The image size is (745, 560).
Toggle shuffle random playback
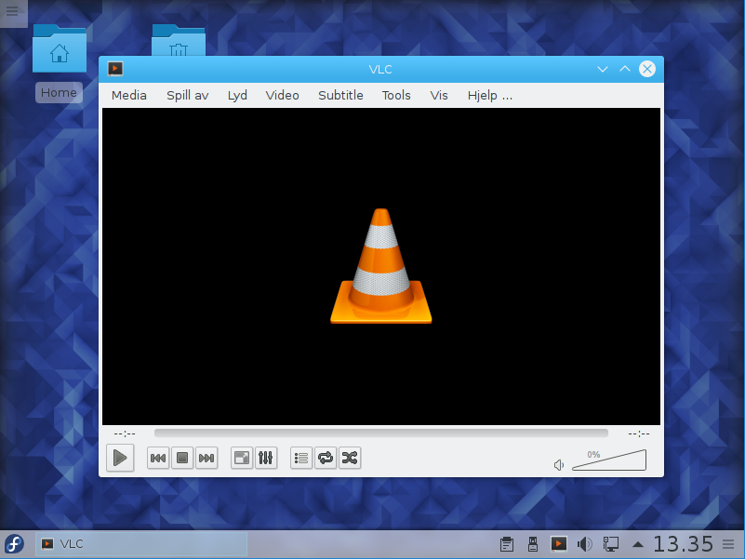pyautogui.click(x=350, y=458)
